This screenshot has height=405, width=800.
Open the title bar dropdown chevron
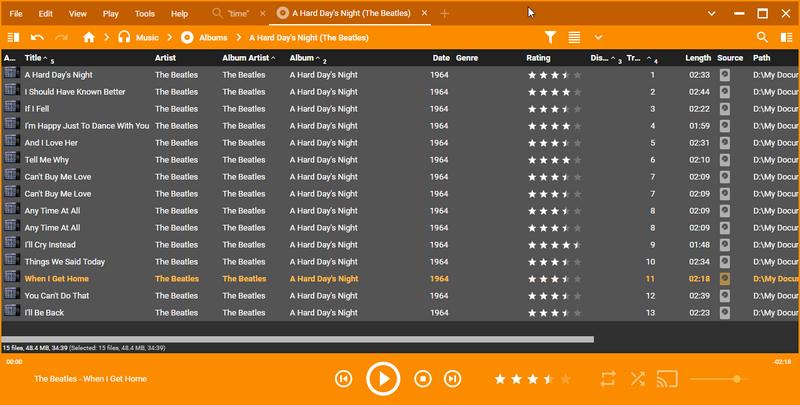coord(712,14)
